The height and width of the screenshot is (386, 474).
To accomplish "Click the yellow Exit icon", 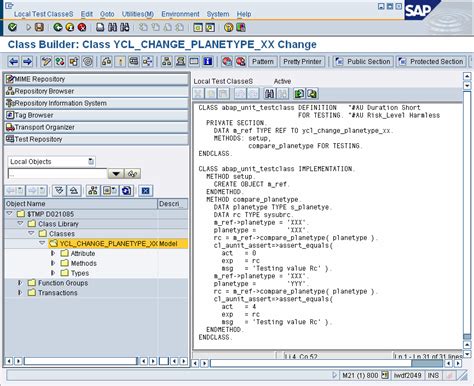I will [x=70, y=27].
